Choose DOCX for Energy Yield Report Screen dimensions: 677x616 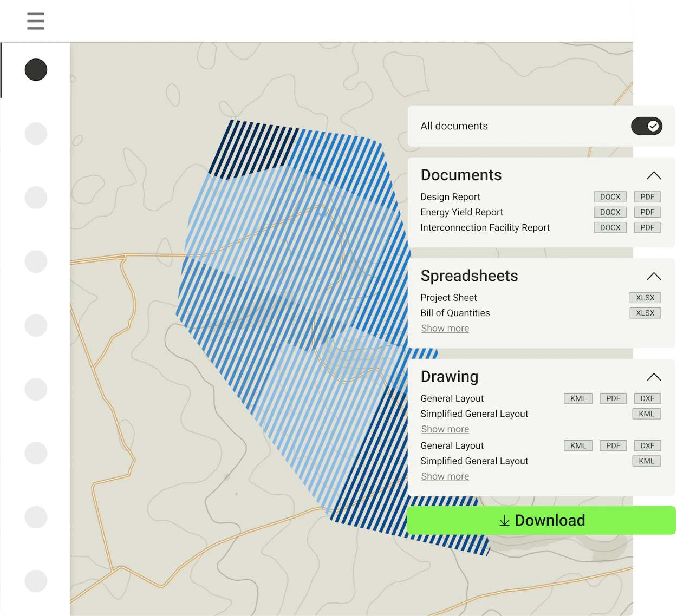tap(610, 212)
